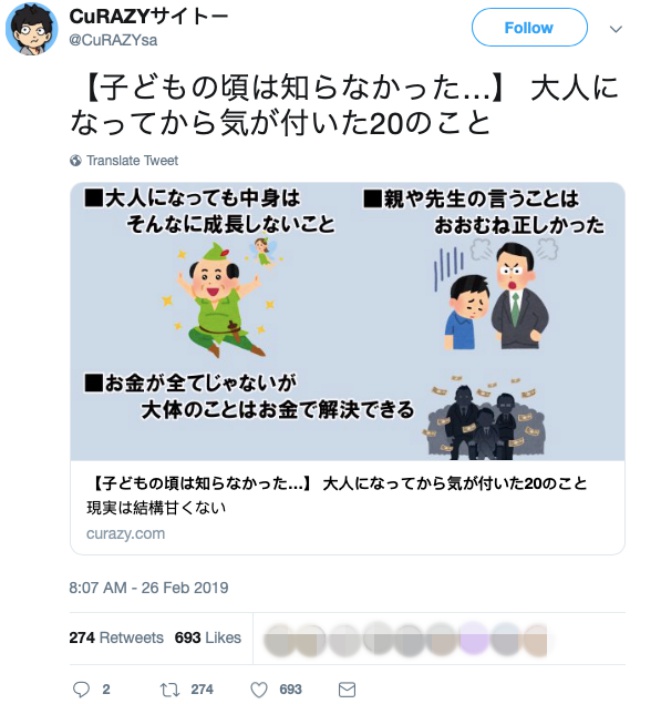The width and height of the screenshot is (661, 704).
Task: Click the first blurred liker avatar
Action: [280, 639]
